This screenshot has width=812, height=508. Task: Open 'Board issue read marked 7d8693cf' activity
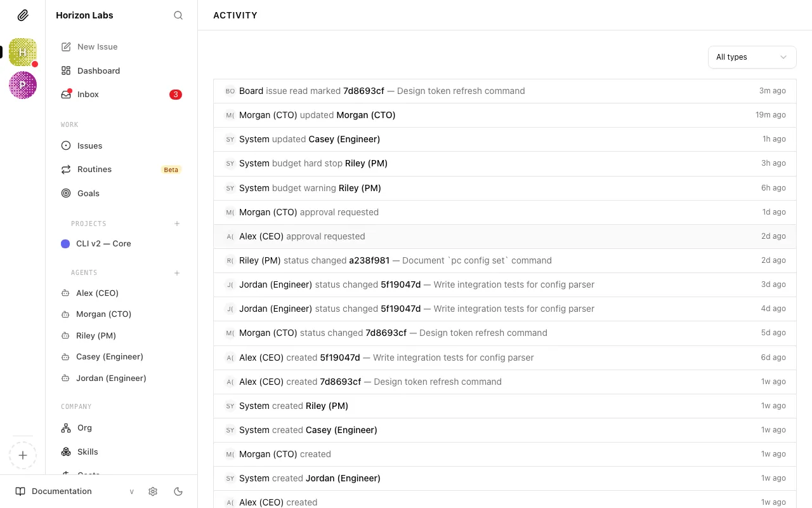pyautogui.click(x=505, y=91)
